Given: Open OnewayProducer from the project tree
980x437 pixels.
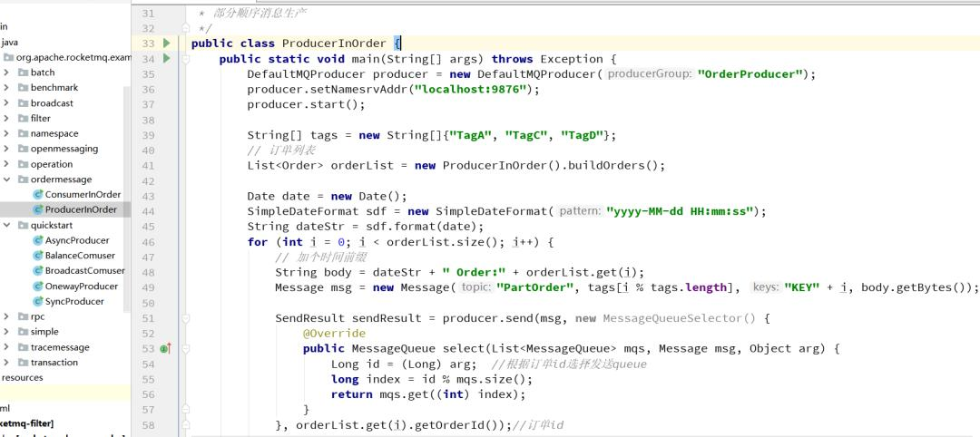Looking at the screenshot, I should pyautogui.click(x=82, y=286).
